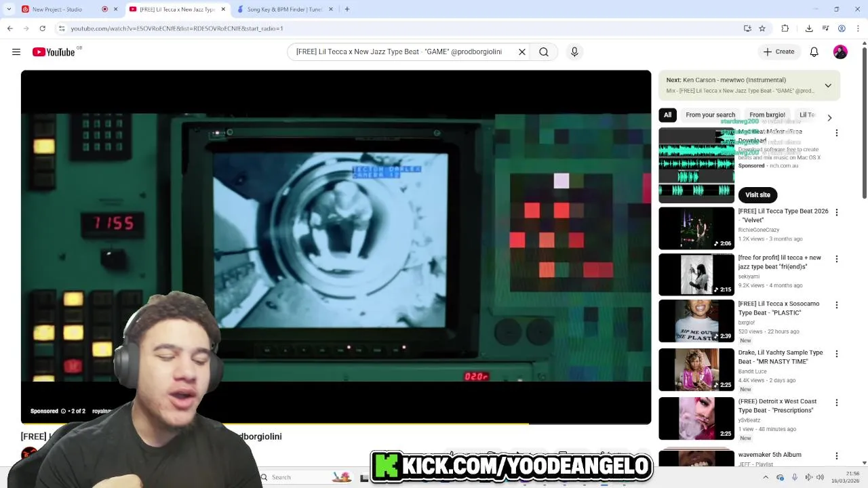This screenshot has width=868, height=488.
Task: Open the YouTube hamburger guide menu
Action: [16, 52]
